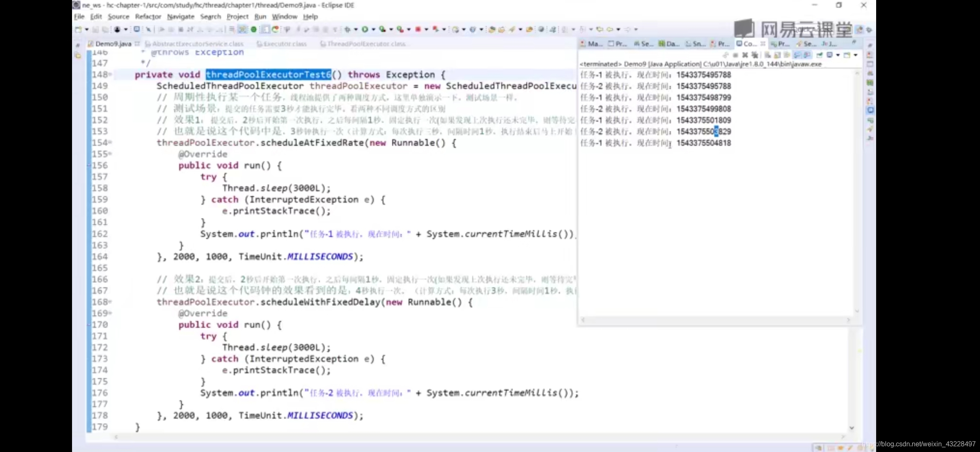Click the green circle icon in the toolbar
The width and height of the screenshot is (980, 452).
click(253, 29)
